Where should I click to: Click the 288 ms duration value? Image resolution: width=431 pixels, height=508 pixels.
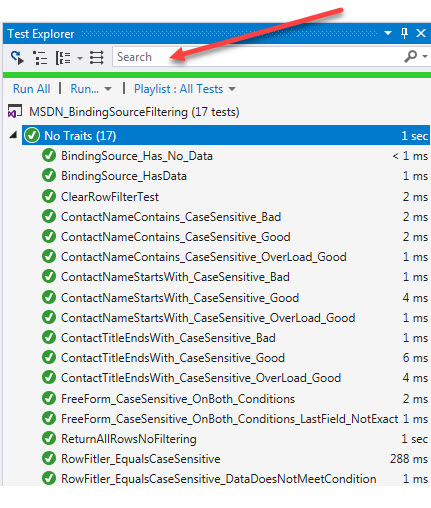(409, 459)
